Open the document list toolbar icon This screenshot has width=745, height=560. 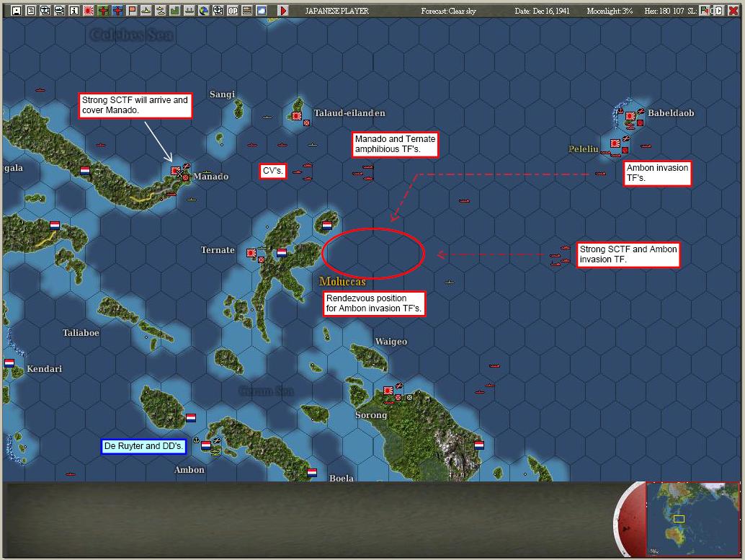coord(31,11)
